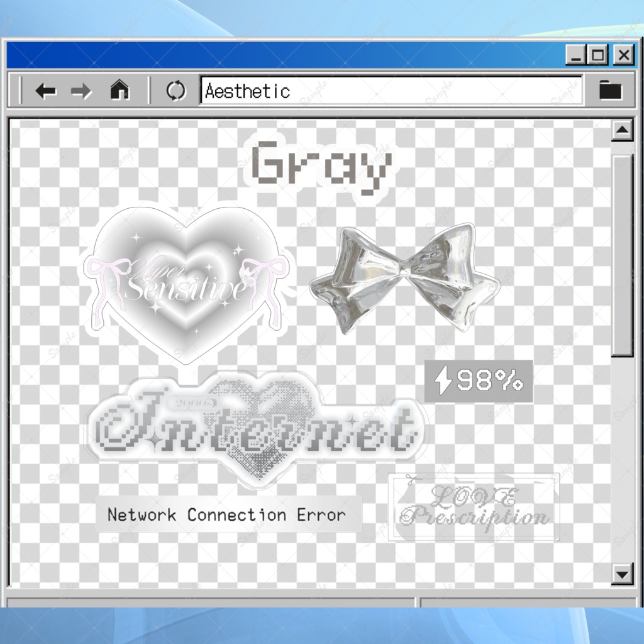Image resolution: width=644 pixels, height=644 pixels.
Task: Close the retro browser window
Action: coord(623,55)
